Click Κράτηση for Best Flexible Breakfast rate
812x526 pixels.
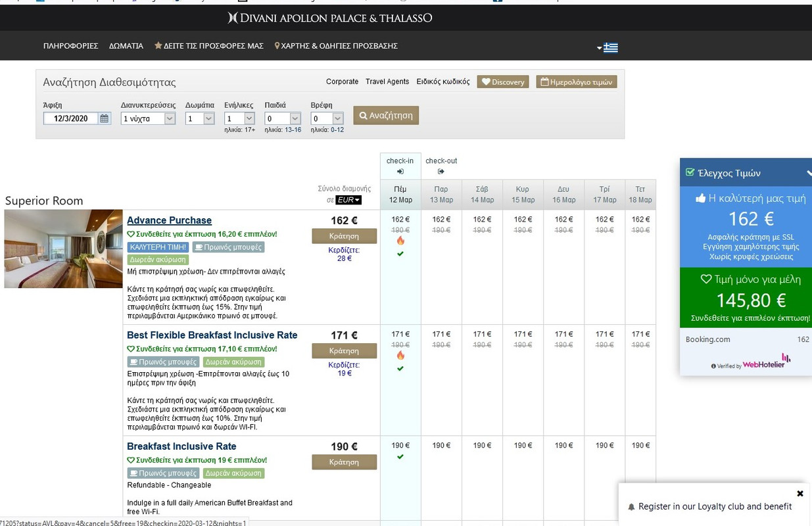pos(344,350)
